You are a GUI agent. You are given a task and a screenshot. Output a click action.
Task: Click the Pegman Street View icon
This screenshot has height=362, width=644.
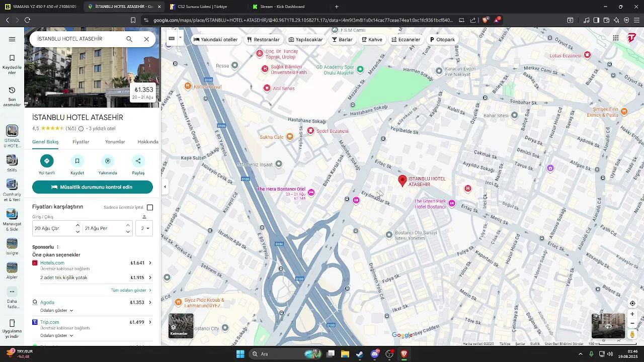[x=632, y=334]
